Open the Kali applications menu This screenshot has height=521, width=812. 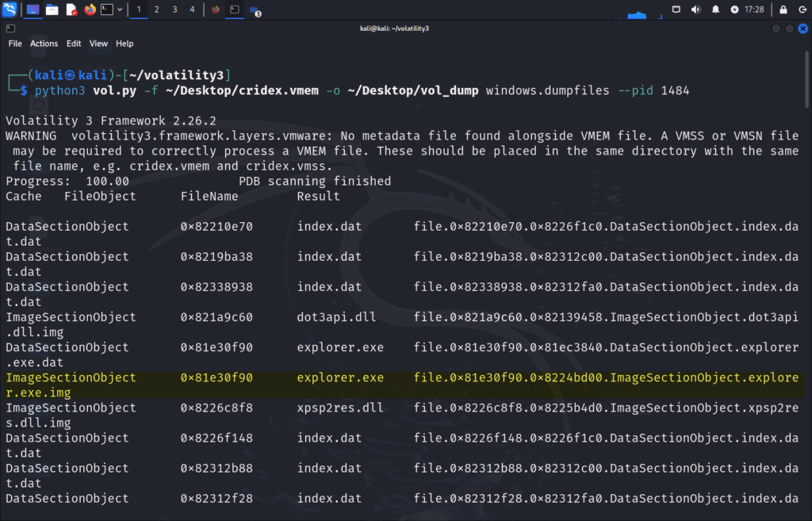pos(10,10)
